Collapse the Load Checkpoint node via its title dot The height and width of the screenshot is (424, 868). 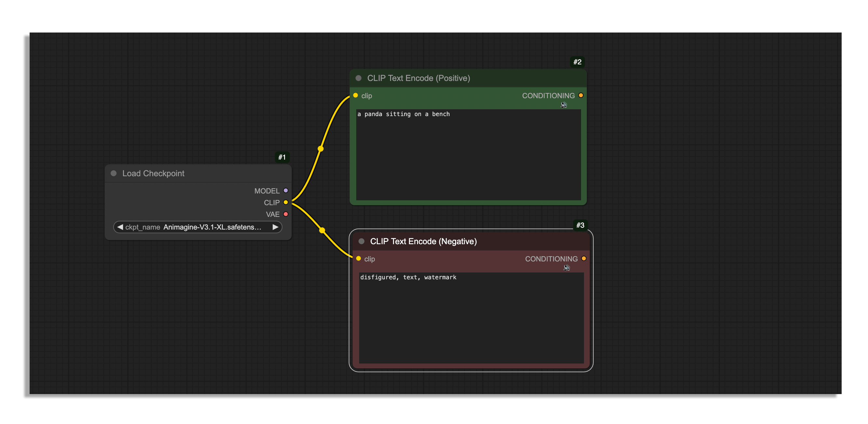click(x=114, y=173)
